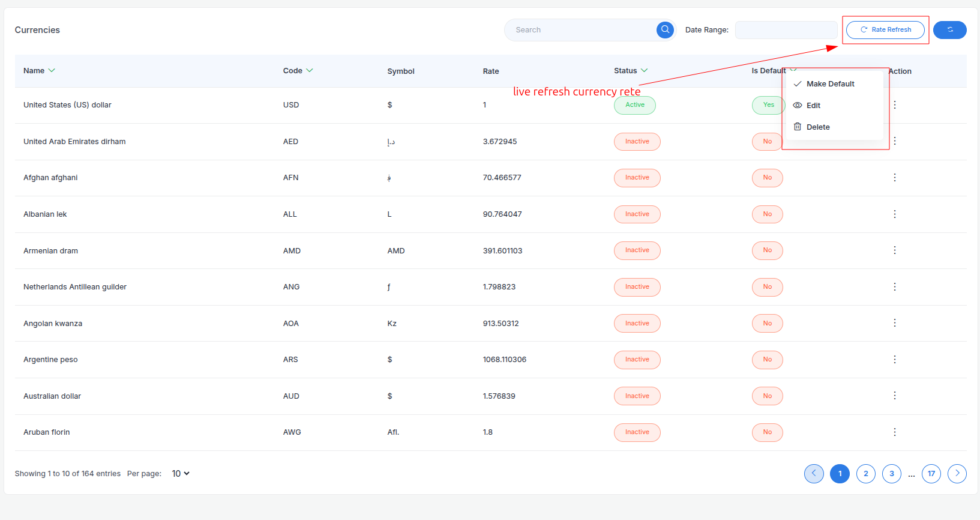Open action menu for United Arab Emirates dirham
The image size is (980, 520).
(x=895, y=141)
